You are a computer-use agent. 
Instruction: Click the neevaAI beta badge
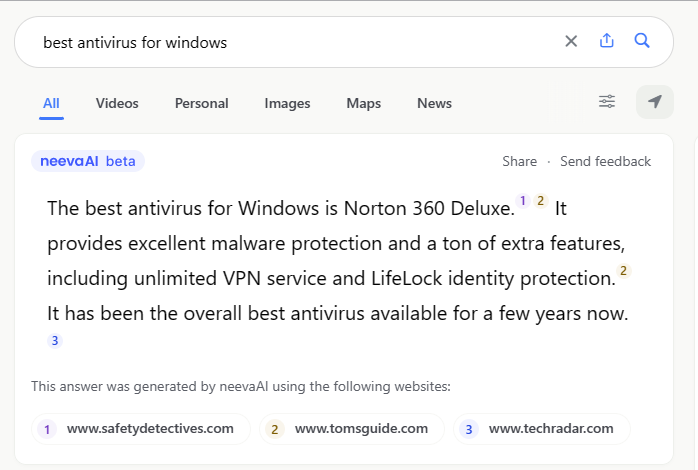[88, 161]
